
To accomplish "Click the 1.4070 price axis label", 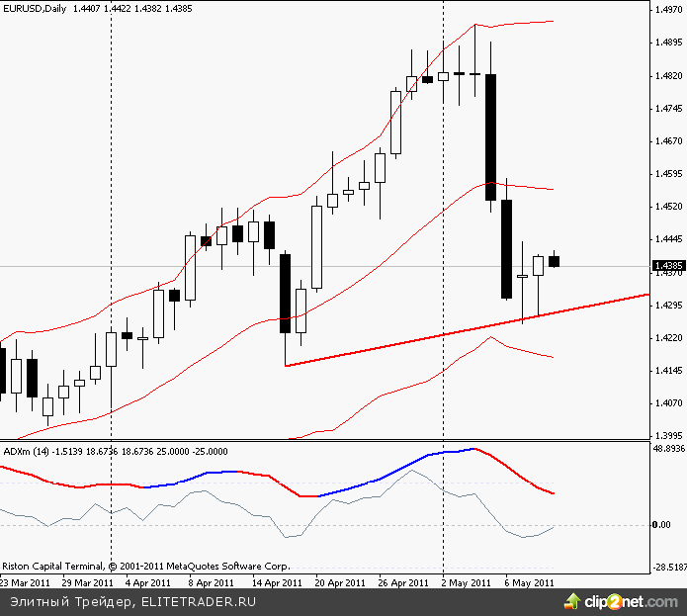I will click(x=668, y=403).
